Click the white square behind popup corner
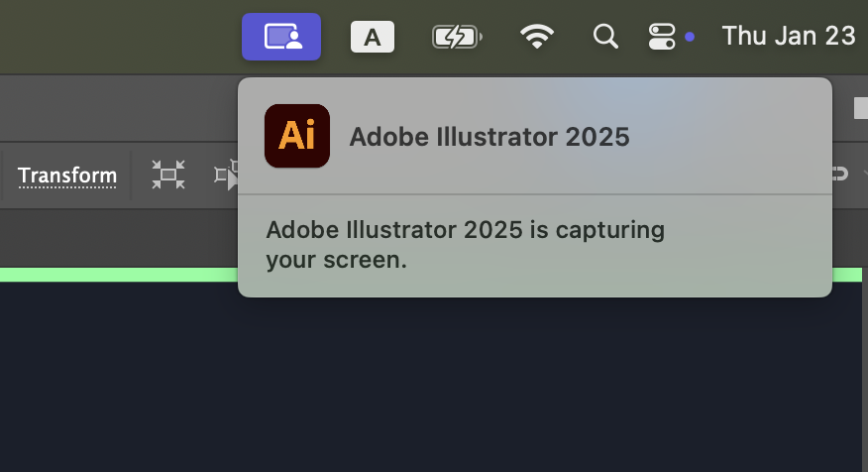 860,107
